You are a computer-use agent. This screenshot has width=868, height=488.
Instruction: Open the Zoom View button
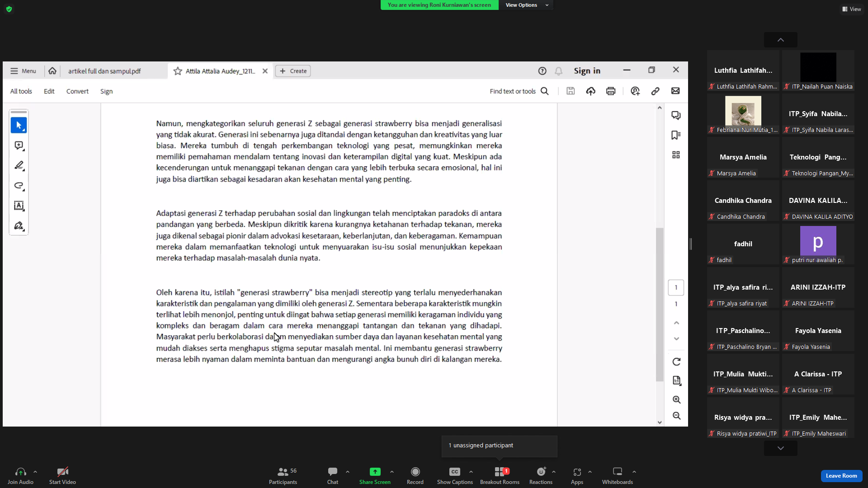point(852,9)
